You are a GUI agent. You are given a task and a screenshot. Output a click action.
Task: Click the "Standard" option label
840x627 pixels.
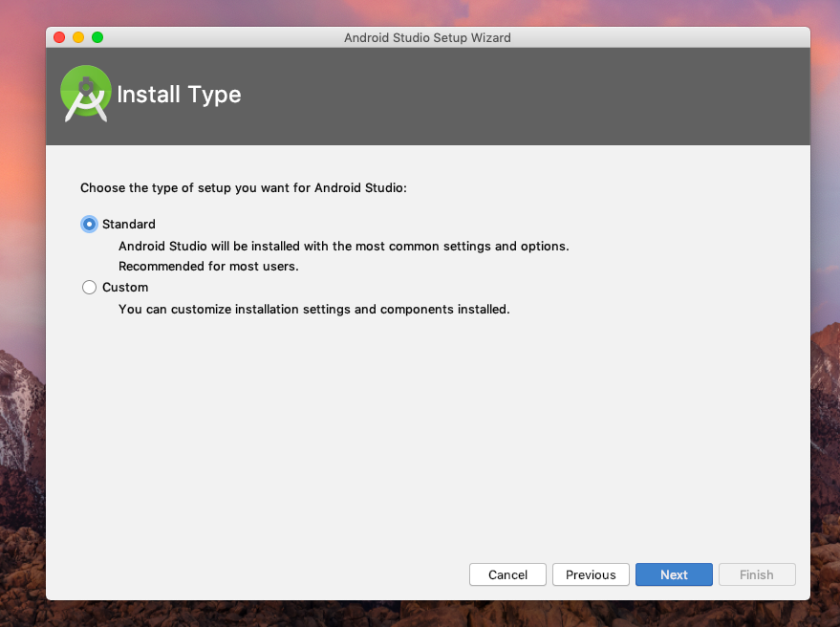pyautogui.click(x=129, y=224)
